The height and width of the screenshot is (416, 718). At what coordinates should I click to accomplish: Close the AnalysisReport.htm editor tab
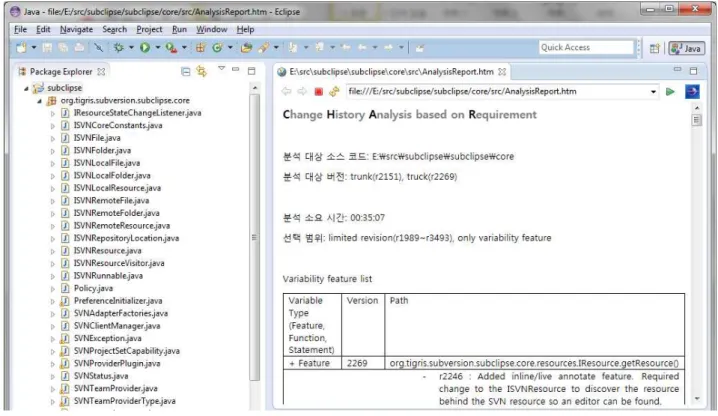(x=502, y=71)
